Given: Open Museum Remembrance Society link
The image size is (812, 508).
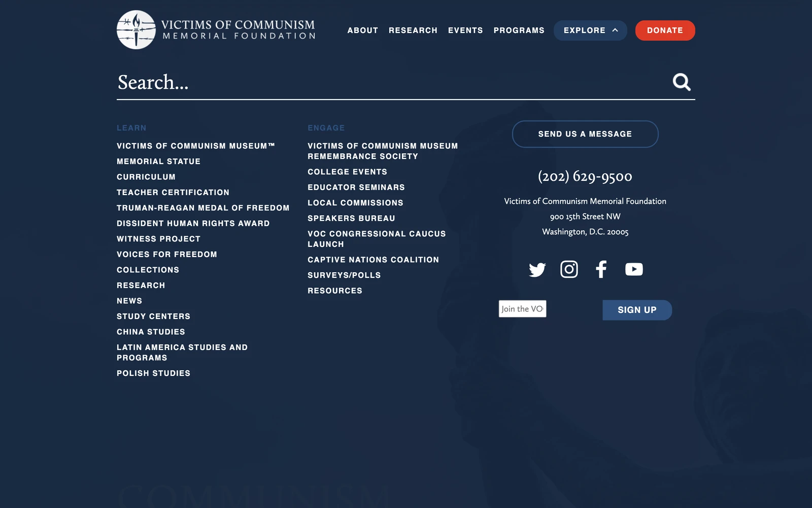Looking at the screenshot, I should point(383,151).
